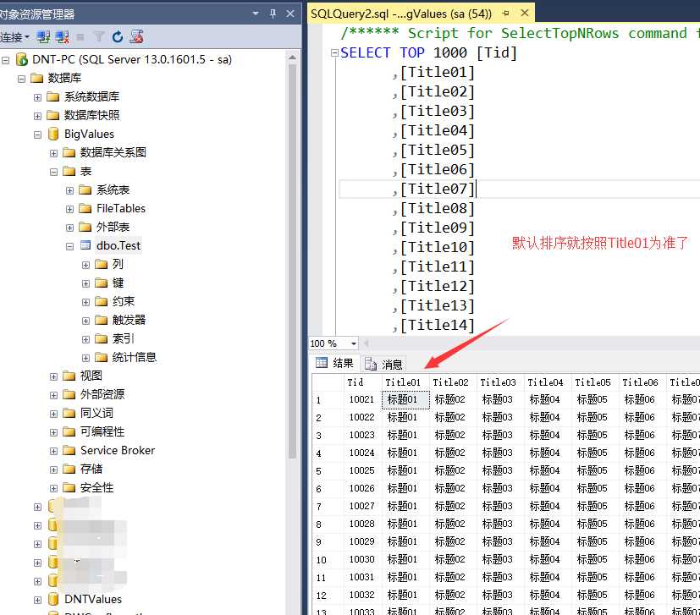Click the Object Explorer vertical scrollbar
The width and height of the screenshot is (700, 615).
click(x=292, y=261)
